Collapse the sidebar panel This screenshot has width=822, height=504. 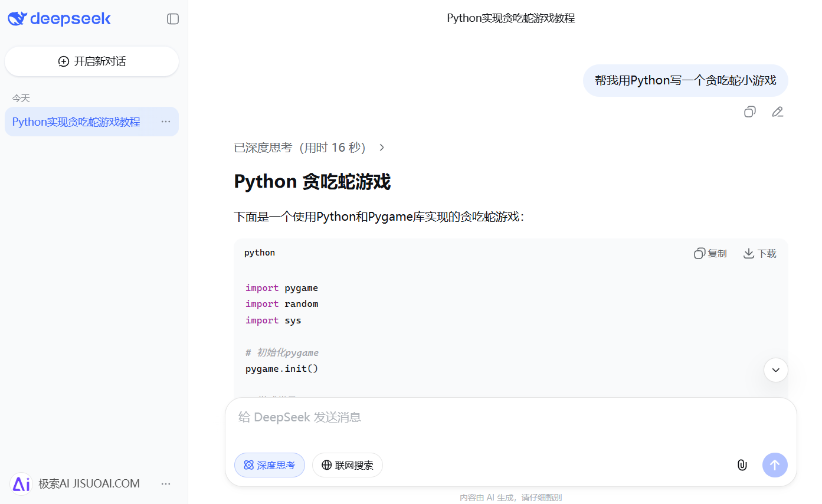tap(172, 18)
